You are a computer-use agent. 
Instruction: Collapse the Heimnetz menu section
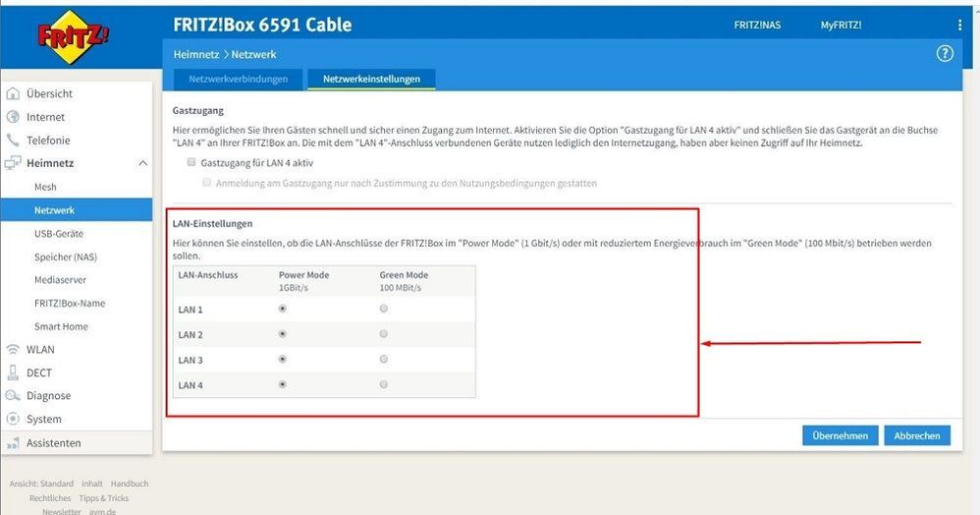[x=142, y=163]
